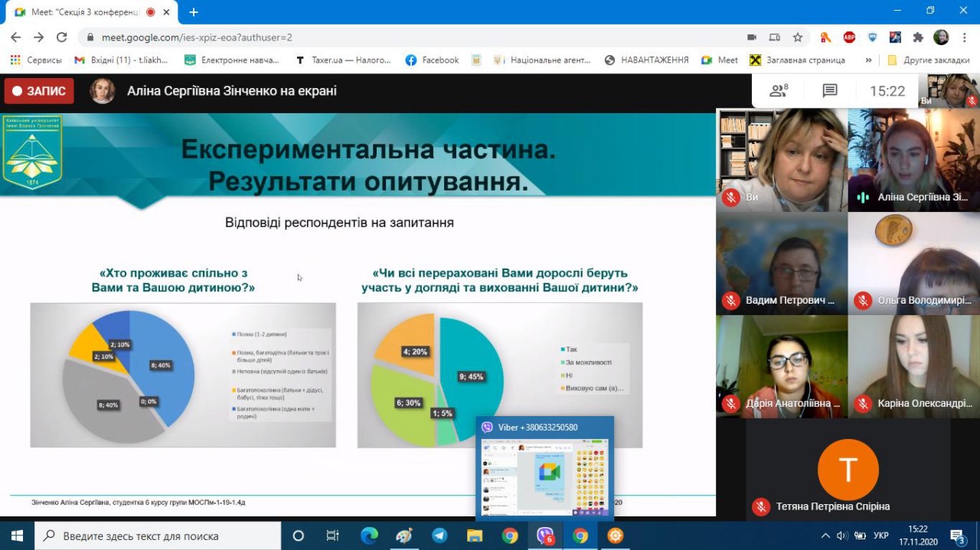Open the AdBlock Plus extension

click(849, 37)
